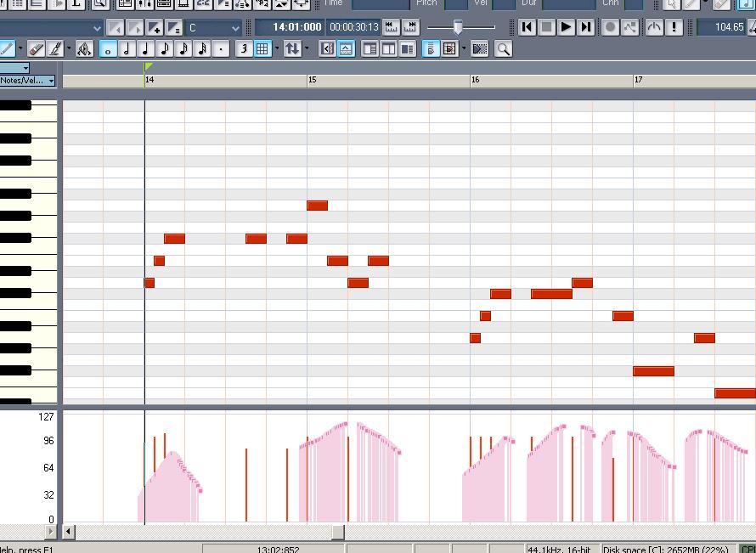Image resolution: width=756 pixels, height=553 pixels.
Task: Open the marker list button
Action: (x=173, y=28)
